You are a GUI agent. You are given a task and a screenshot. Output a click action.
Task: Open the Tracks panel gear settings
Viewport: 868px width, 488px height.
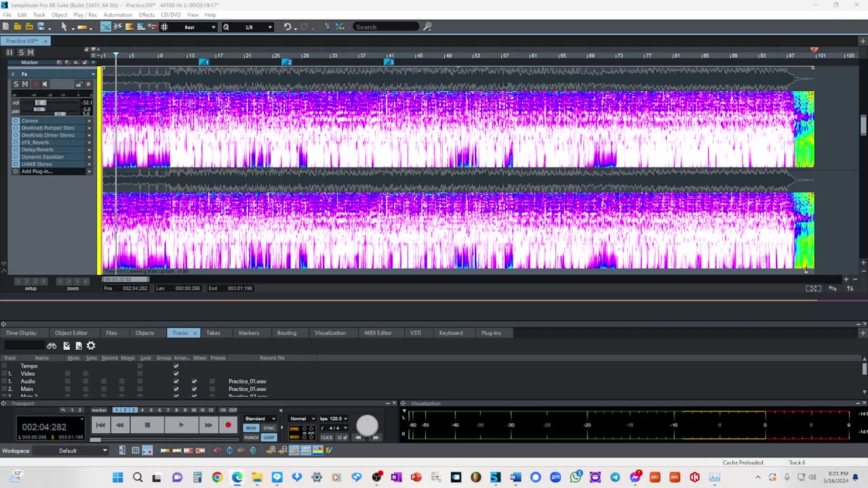pyautogui.click(x=91, y=346)
